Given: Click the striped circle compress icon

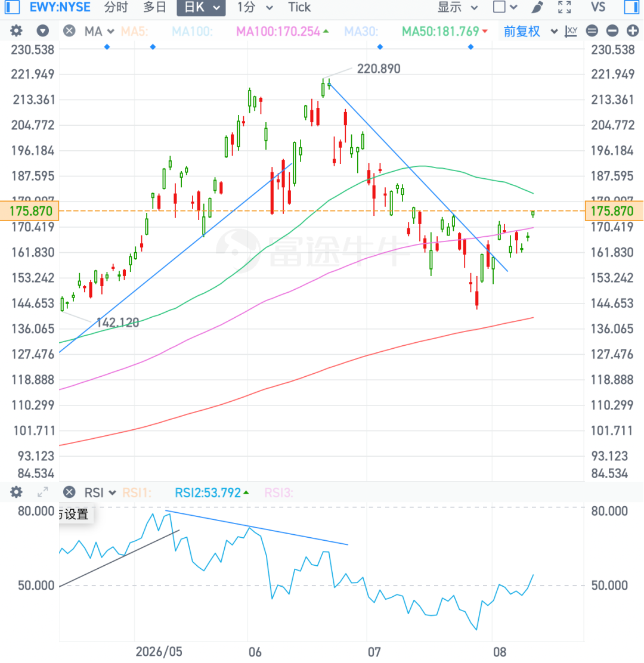Looking at the screenshot, I should click(592, 31).
